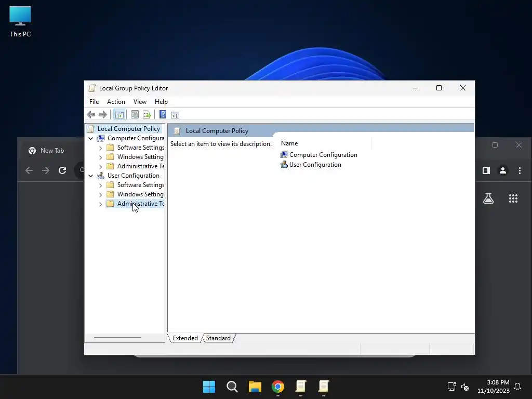The image size is (532, 399).
Task: Click the Back arrow in Policy Editor toolbar
Action: (91, 115)
